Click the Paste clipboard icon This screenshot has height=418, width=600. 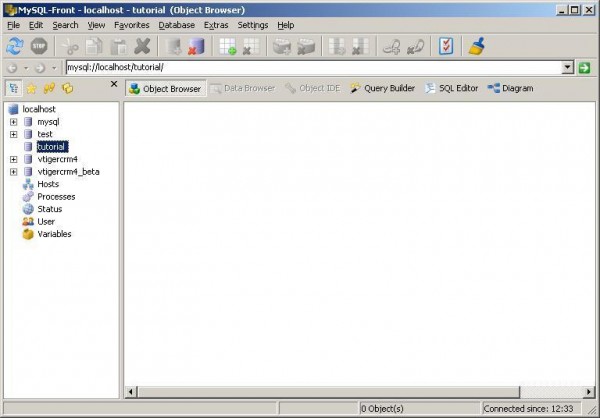[119, 47]
